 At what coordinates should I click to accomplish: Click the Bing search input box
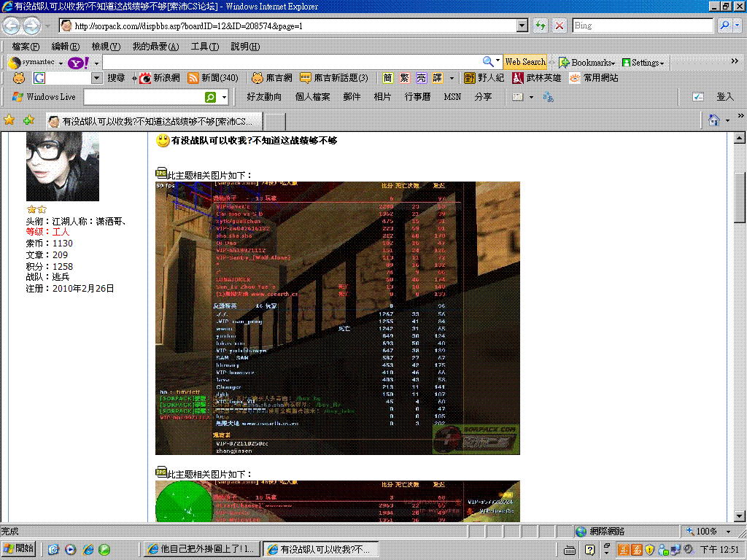pos(642,26)
